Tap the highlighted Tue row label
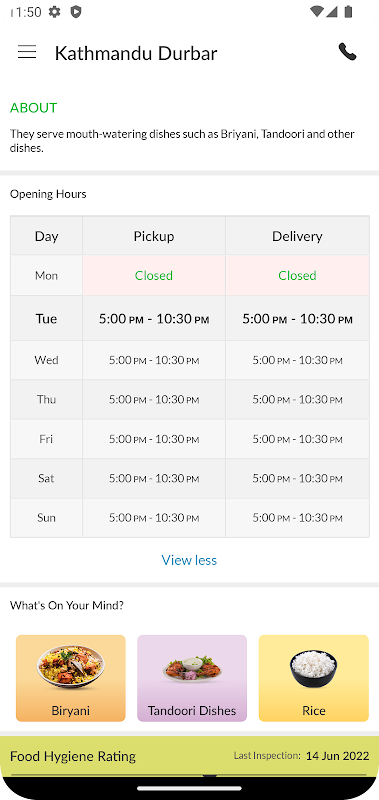This screenshot has width=379, height=800. pos(46,319)
